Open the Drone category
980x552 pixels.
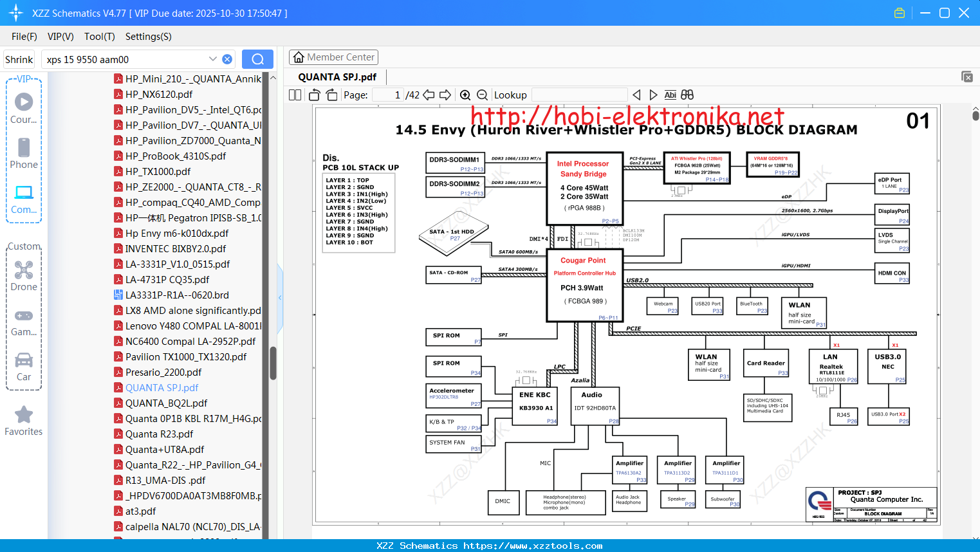click(24, 276)
